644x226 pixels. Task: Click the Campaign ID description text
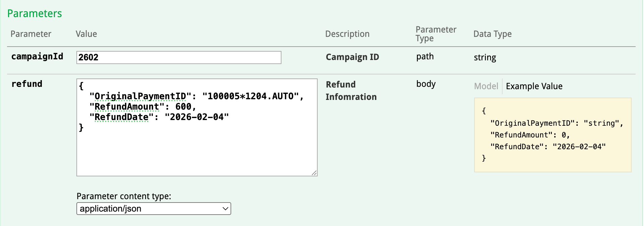tap(352, 57)
